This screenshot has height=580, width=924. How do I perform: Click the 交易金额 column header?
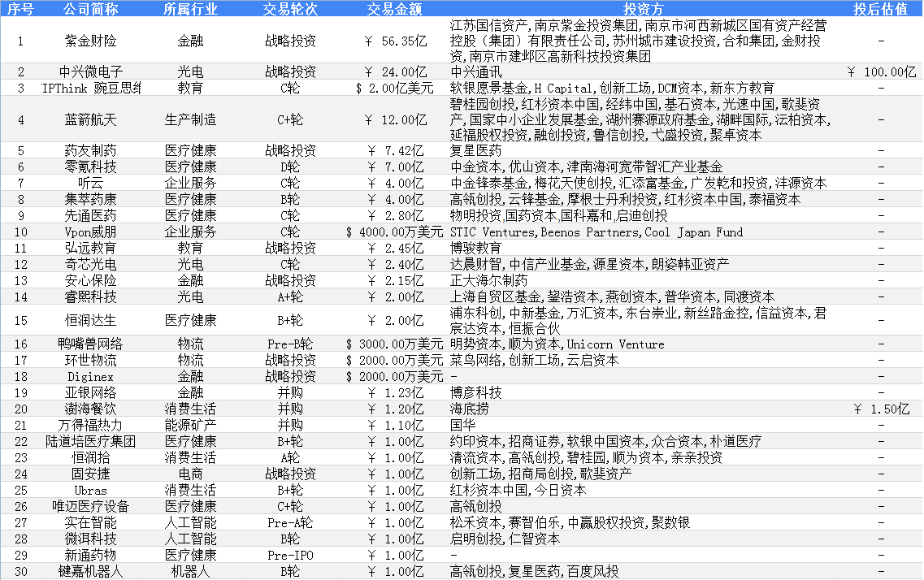pos(394,9)
